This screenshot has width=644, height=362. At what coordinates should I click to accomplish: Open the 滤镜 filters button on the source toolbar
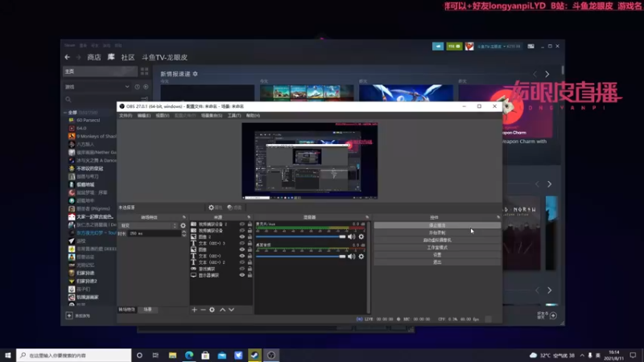click(x=234, y=208)
